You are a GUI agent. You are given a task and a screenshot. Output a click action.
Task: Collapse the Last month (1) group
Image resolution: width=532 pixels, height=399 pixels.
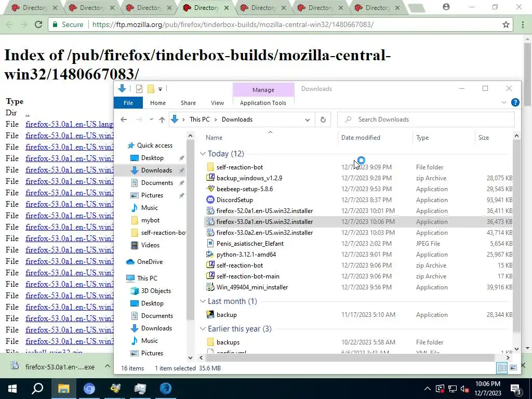(203, 301)
